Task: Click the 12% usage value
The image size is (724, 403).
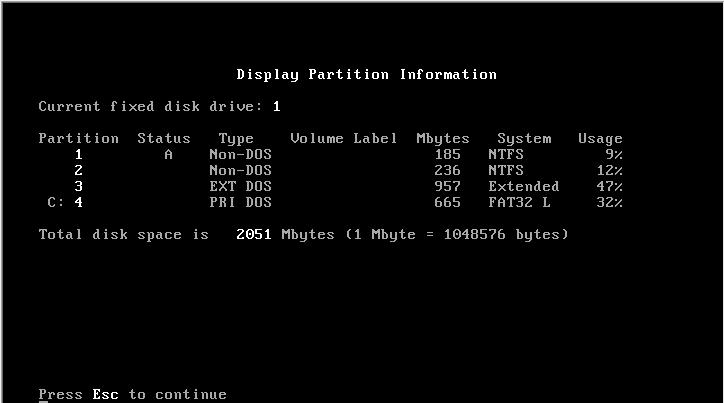Action: tap(609, 170)
